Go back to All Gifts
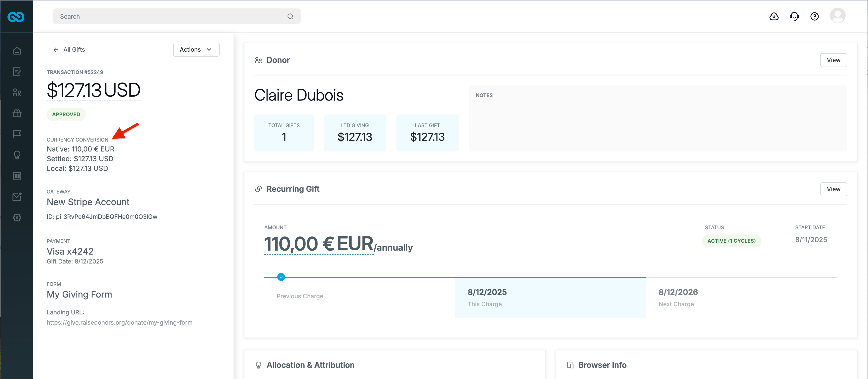The width and height of the screenshot is (868, 379). tap(69, 49)
